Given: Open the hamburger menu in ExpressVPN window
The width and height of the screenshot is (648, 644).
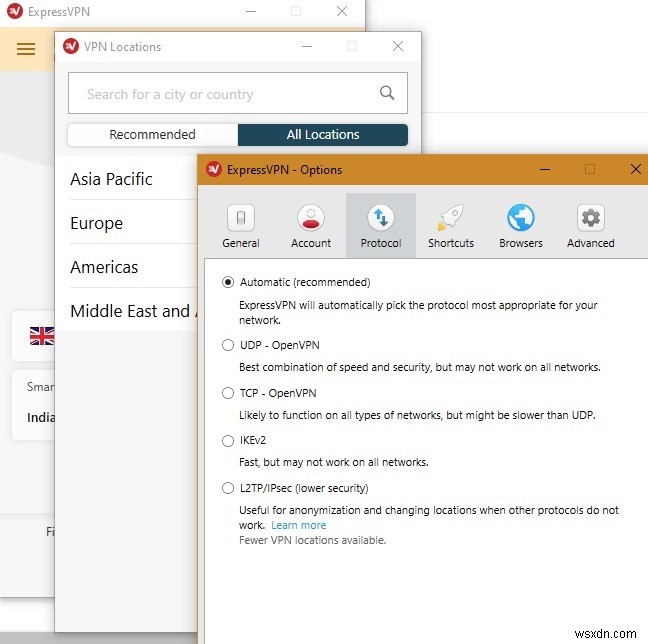Looking at the screenshot, I should tap(26, 49).
